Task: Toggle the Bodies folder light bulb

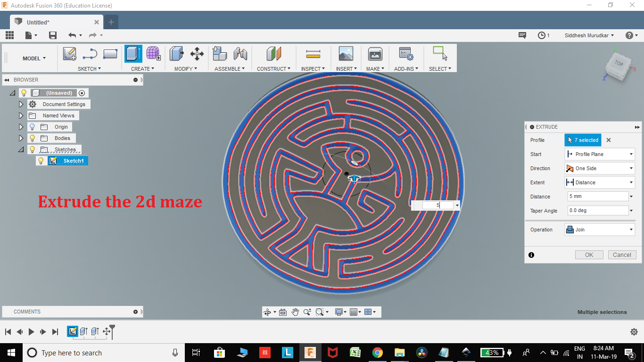Action: pyautogui.click(x=32, y=138)
